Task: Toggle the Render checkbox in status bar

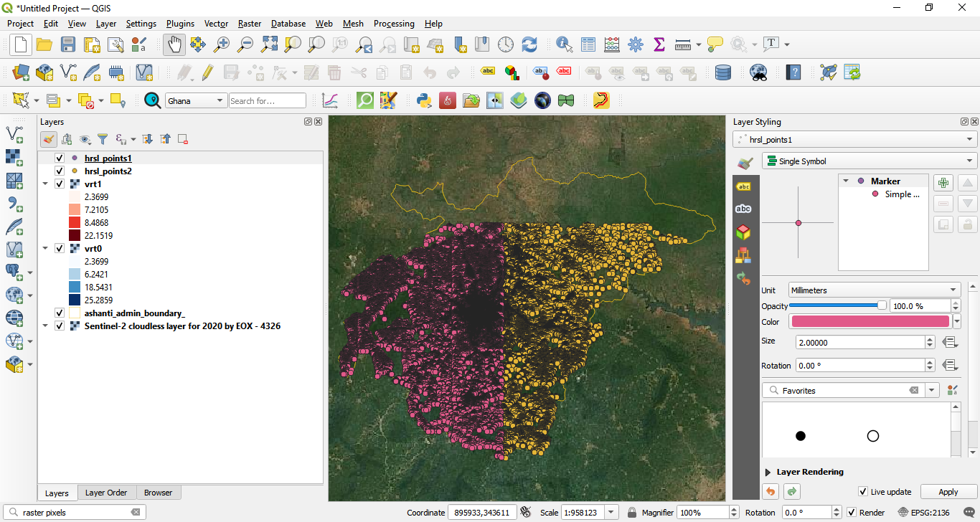Action: coord(852,513)
